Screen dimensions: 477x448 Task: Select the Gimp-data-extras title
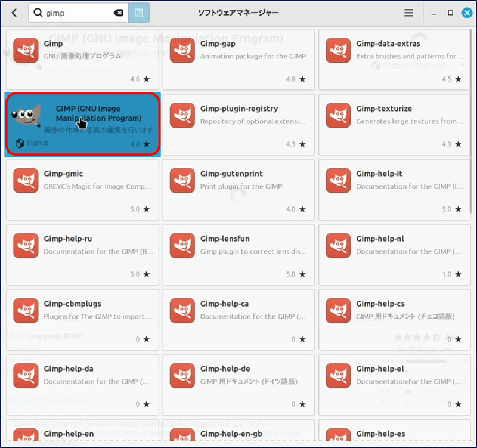(x=388, y=44)
